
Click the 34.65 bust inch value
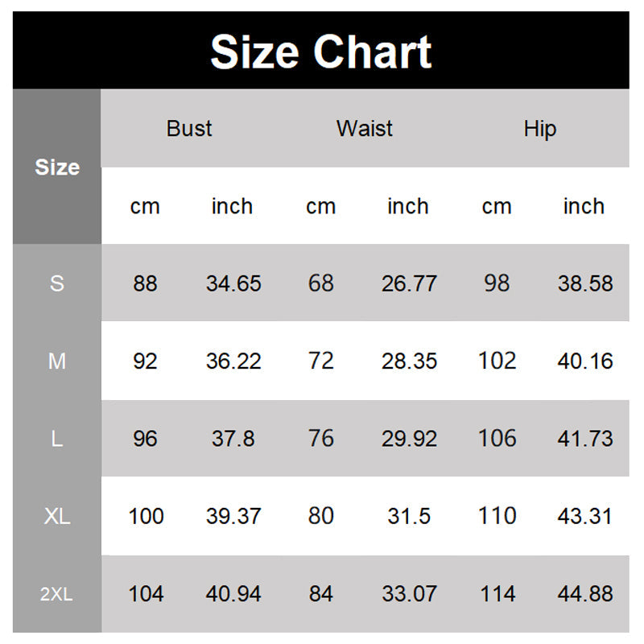[x=233, y=283]
